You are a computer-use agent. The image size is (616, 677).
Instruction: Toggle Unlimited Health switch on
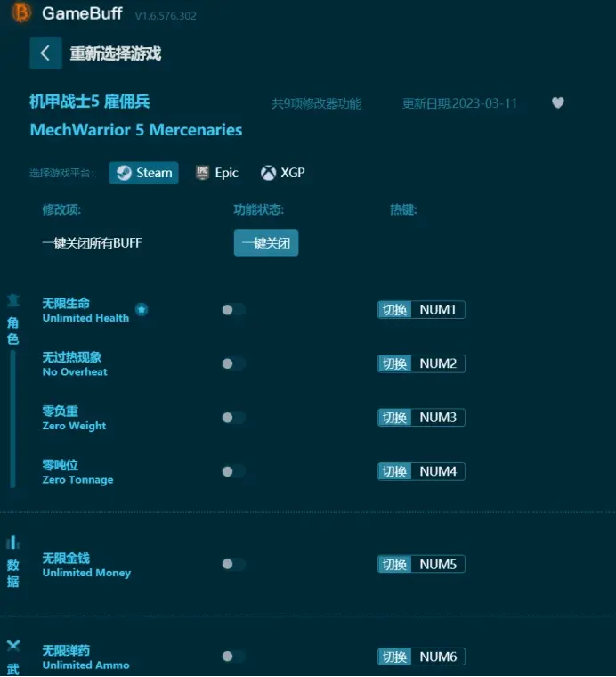click(x=233, y=310)
